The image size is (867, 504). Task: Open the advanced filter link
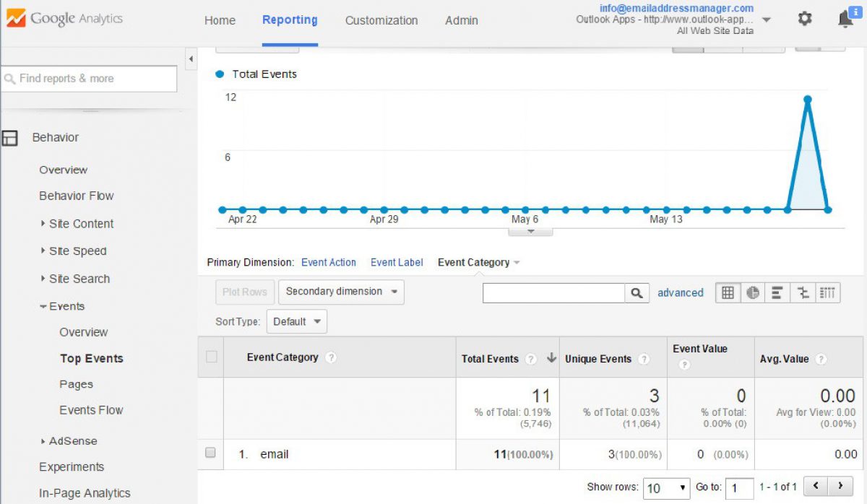[680, 292]
